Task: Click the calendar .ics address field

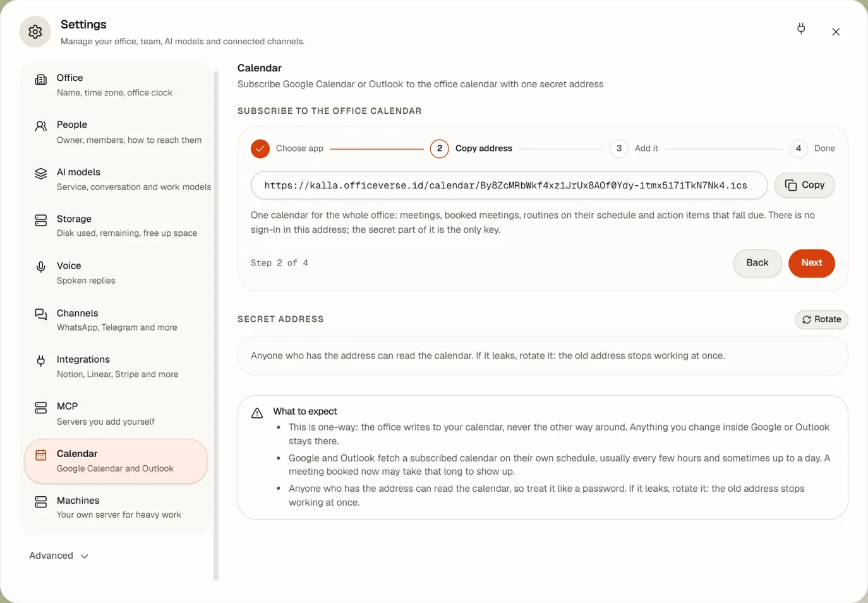Action: click(509, 185)
